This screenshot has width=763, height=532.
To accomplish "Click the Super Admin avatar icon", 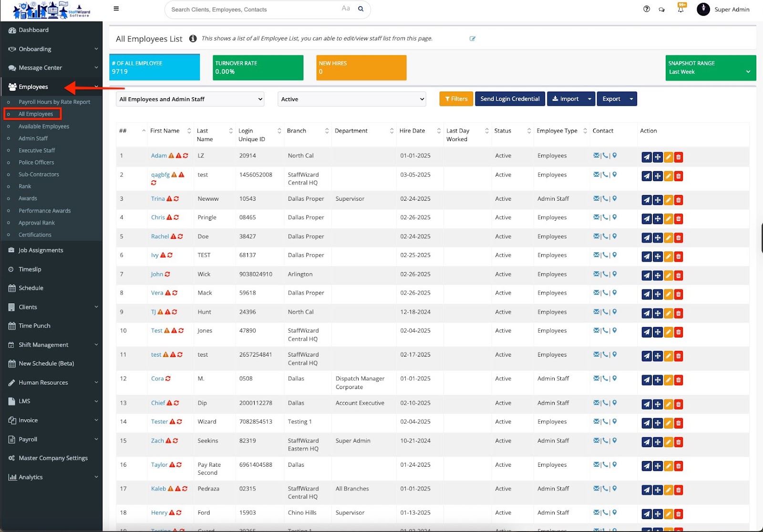I will [x=703, y=9].
